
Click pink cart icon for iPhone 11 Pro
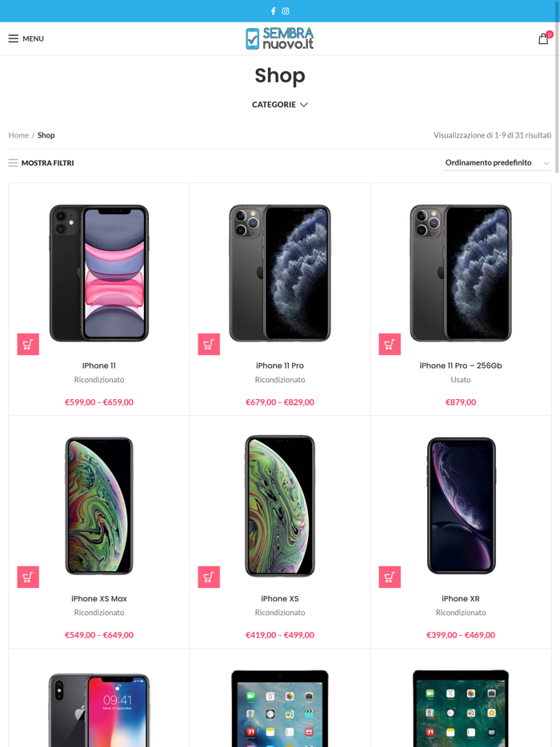(x=209, y=344)
